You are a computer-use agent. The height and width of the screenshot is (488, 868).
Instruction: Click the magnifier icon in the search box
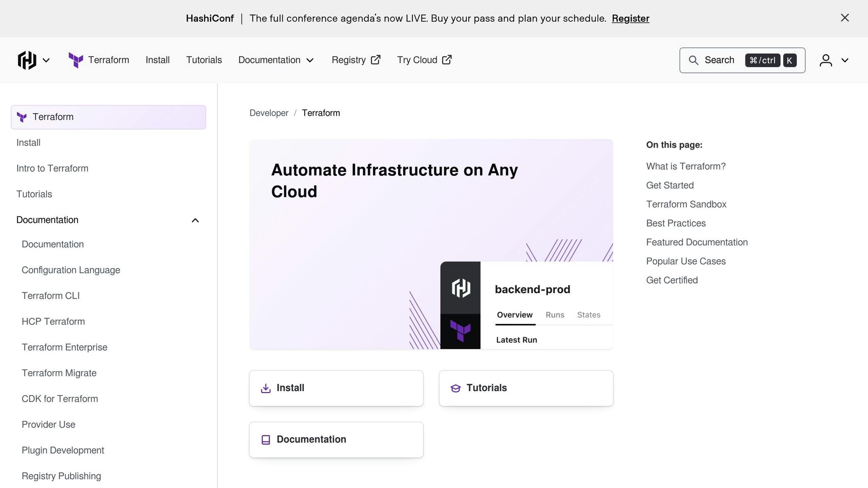coord(693,60)
